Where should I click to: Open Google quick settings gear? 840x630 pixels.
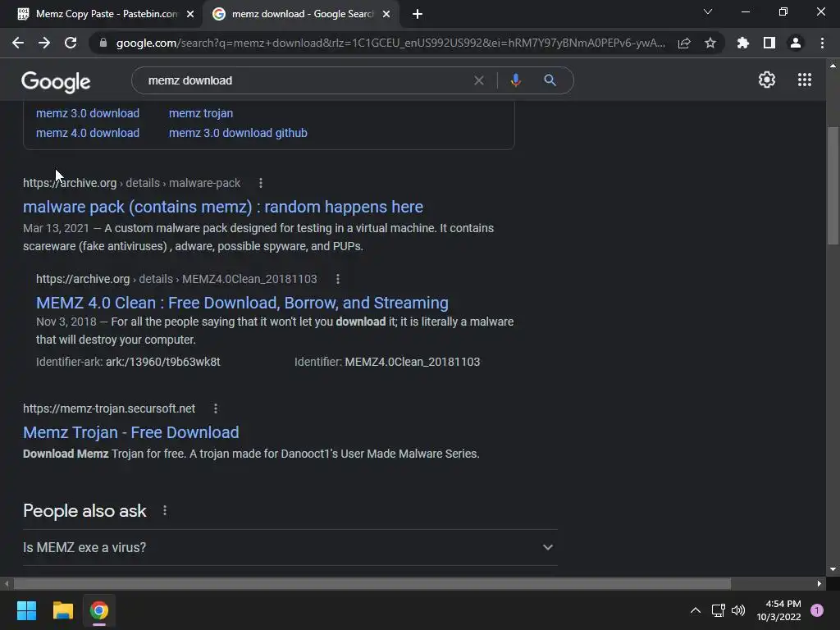coord(767,80)
